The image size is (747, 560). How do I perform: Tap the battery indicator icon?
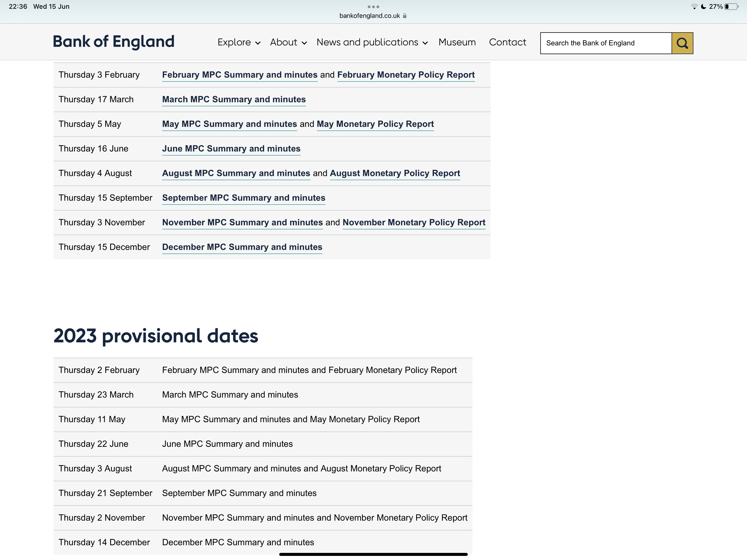click(x=731, y=6)
